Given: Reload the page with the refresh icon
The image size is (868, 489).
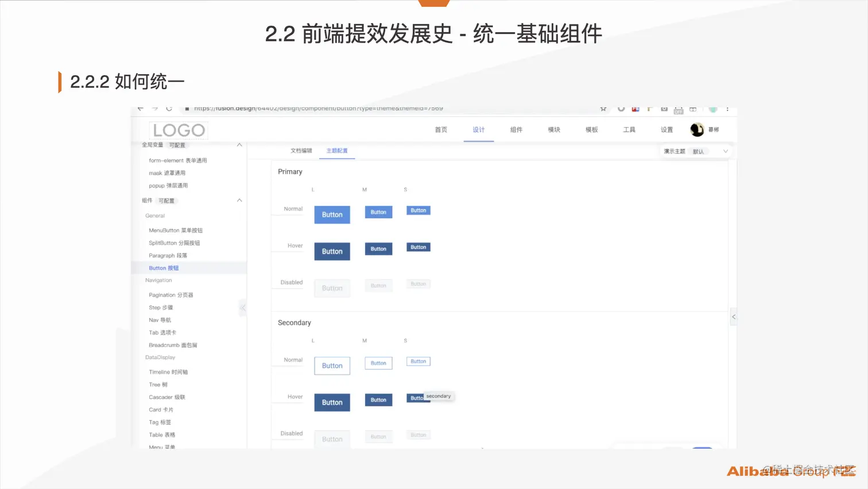Looking at the screenshot, I should 169,108.
